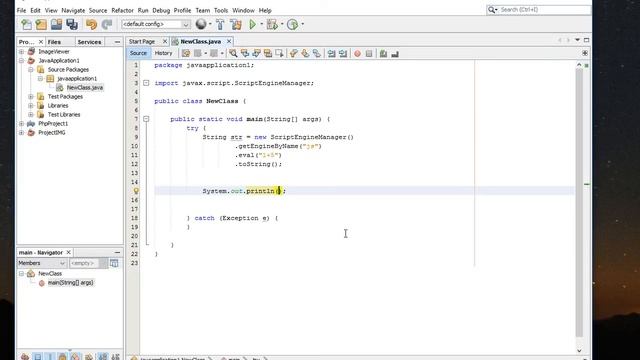Collapse the JavaApplication1 project node
The image size is (640, 360).
tap(22, 60)
